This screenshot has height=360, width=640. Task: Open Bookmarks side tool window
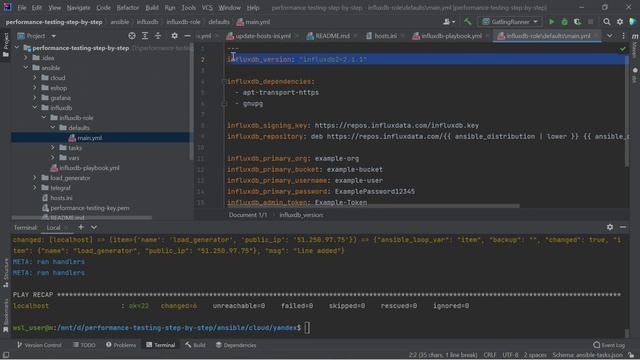pos(6,315)
